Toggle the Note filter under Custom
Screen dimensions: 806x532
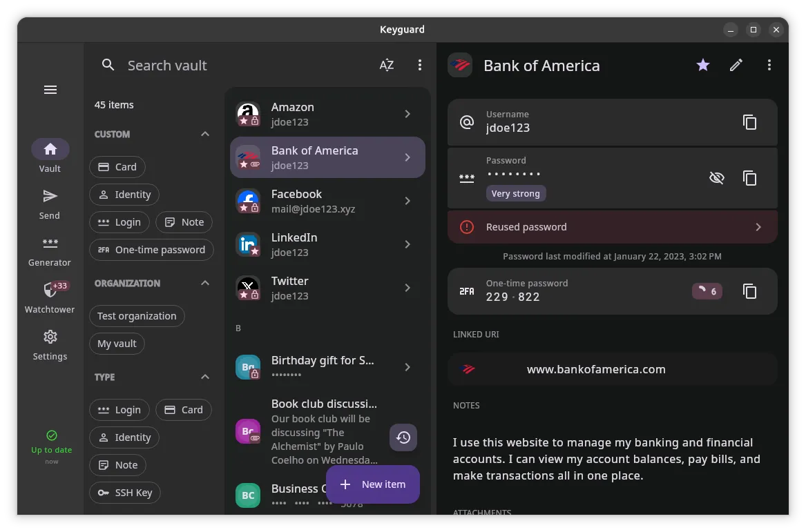(184, 222)
